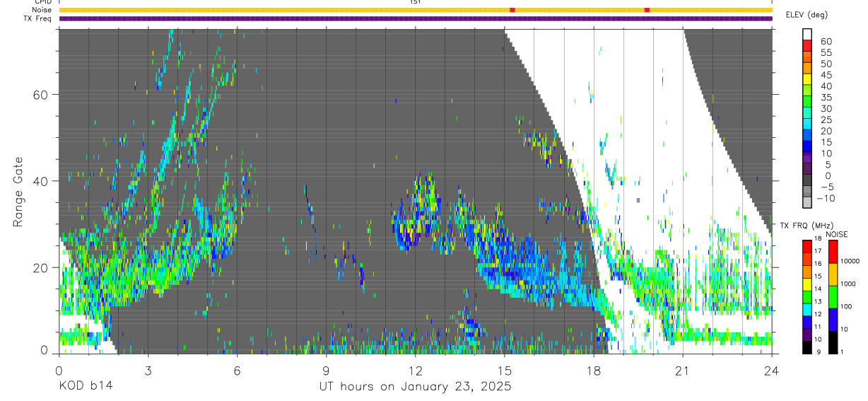Click the "100" label on the NOISE scale
Viewport: 868px width, 401px height.
click(x=846, y=306)
